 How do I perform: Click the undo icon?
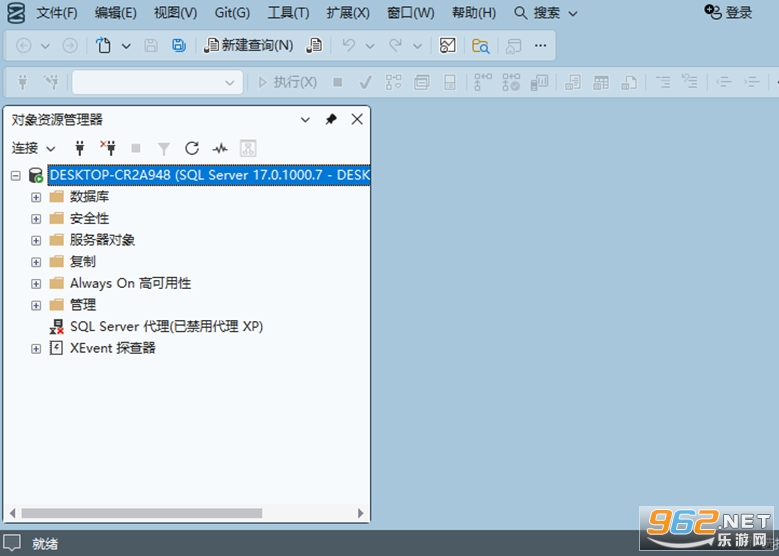coord(349,46)
